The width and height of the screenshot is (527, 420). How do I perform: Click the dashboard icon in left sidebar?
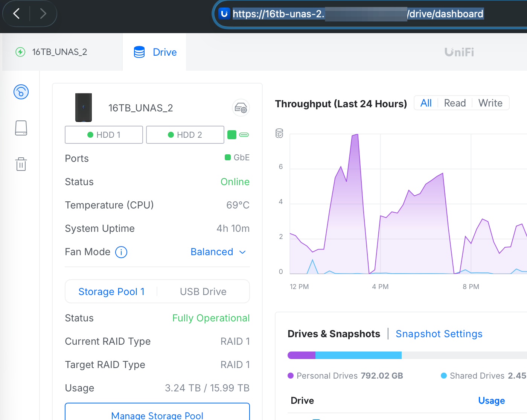tap(21, 92)
